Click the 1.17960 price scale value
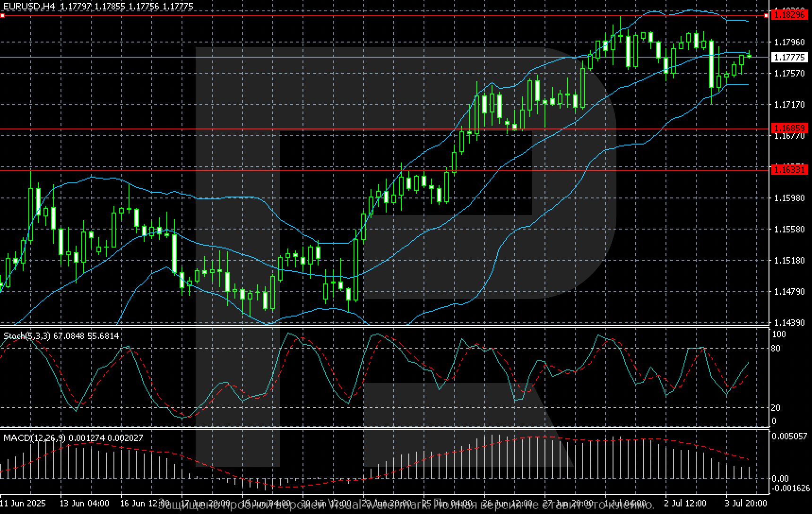Viewport: 812px width, 514px height. coord(789,42)
